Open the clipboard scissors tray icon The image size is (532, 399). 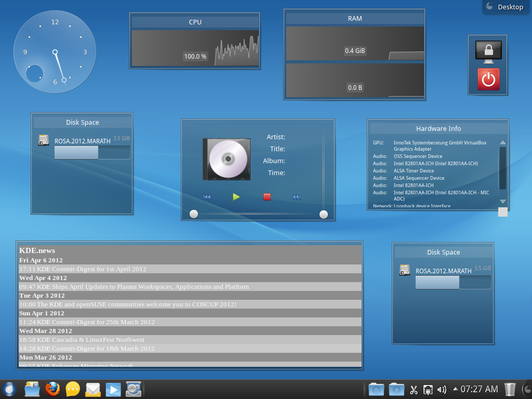pos(414,389)
